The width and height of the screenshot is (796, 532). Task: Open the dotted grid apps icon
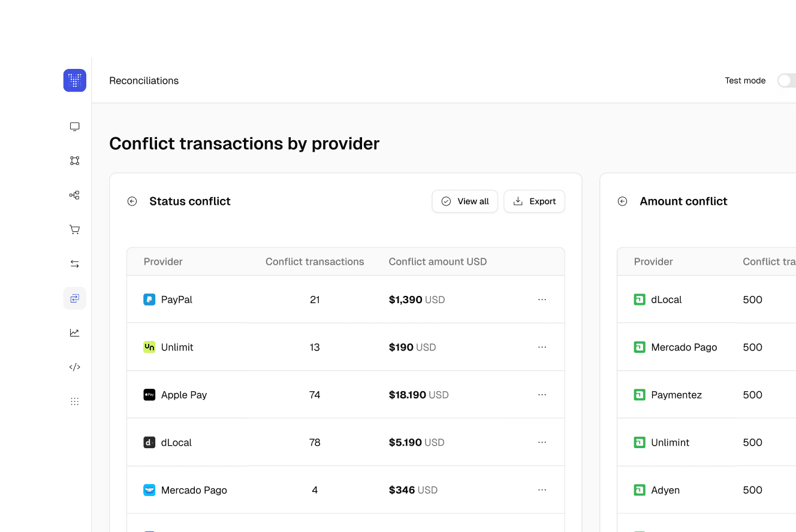click(75, 401)
